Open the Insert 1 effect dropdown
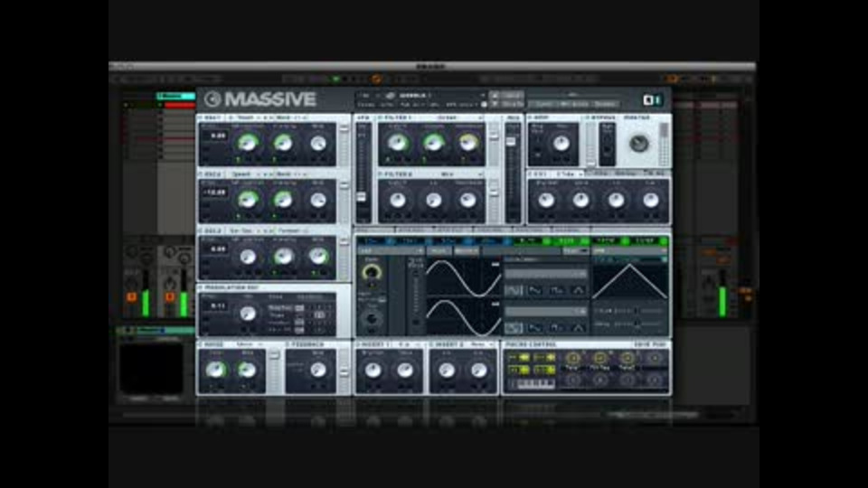Image resolution: width=868 pixels, height=488 pixels. click(x=409, y=344)
